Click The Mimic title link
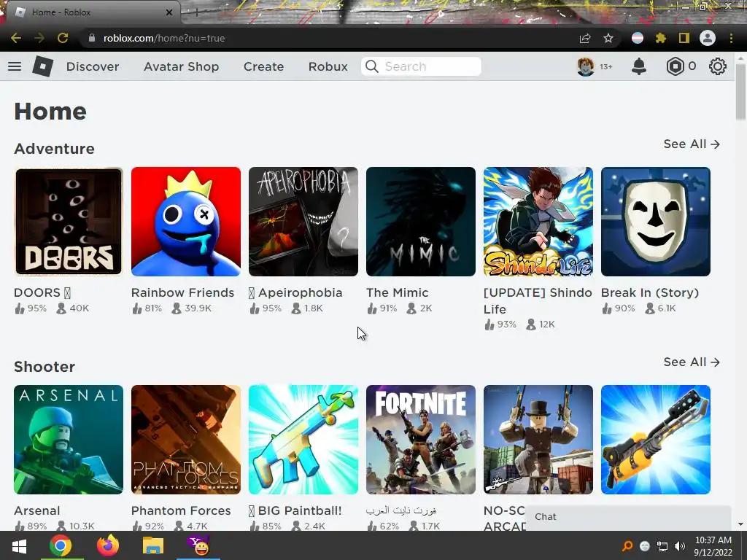The height and width of the screenshot is (560, 747). coord(398,292)
